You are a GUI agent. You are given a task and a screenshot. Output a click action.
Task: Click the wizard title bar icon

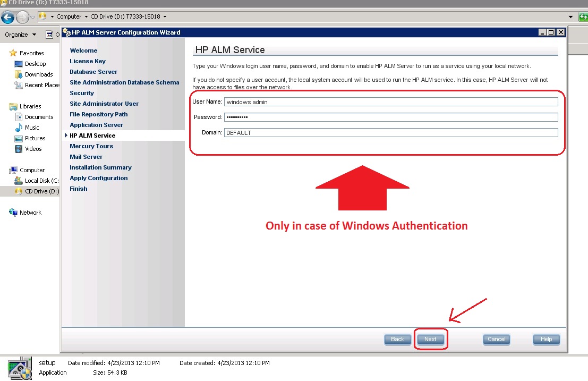click(67, 32)
